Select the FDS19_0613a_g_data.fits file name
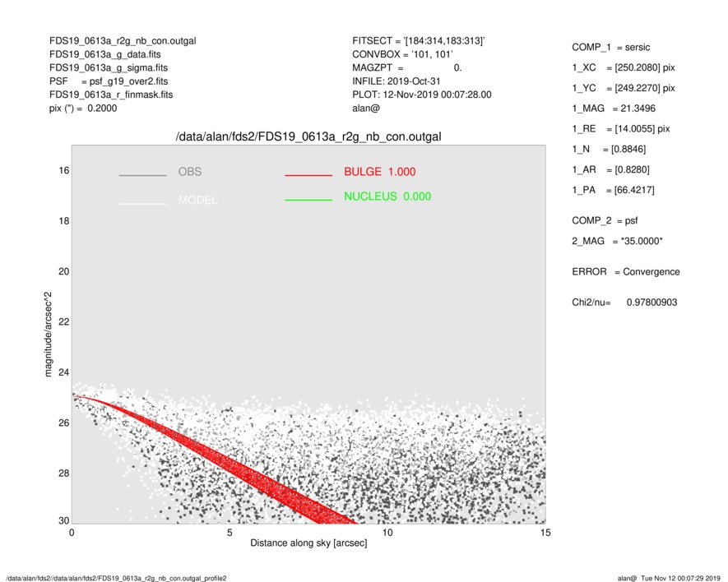Image resolution: width=728 pixels, height=582 pixels. (x=105, y=54)
